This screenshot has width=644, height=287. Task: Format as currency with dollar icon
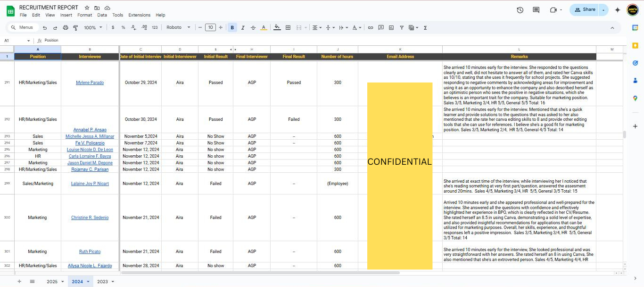113,28
